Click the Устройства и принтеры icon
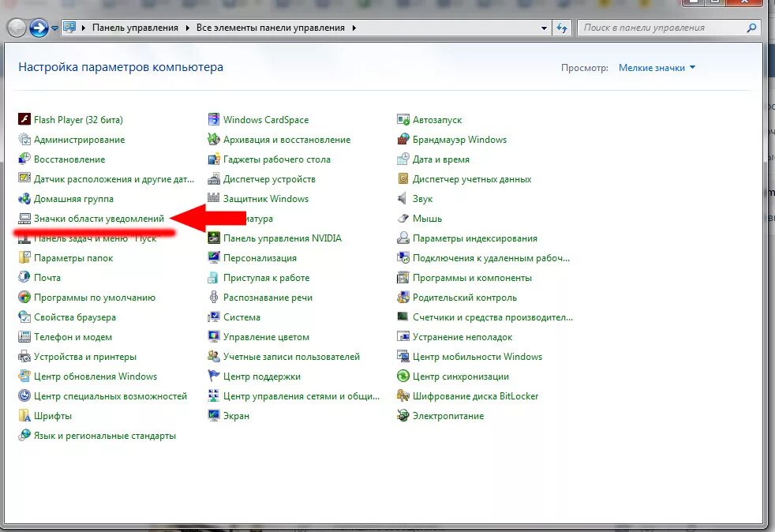This screenshot has width=775, height=532. 24,357
